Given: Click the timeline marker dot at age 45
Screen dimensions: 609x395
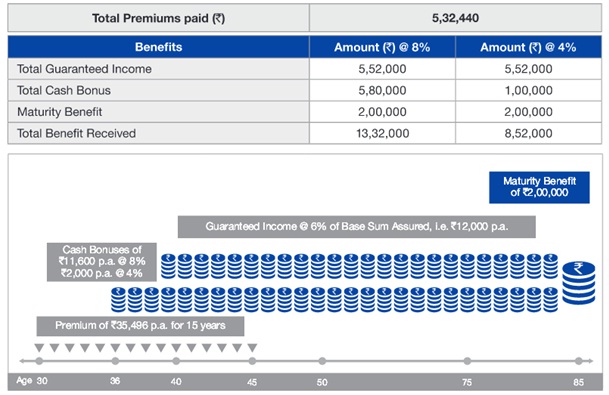Looking at the screenshot, I should tap(252, 361).
